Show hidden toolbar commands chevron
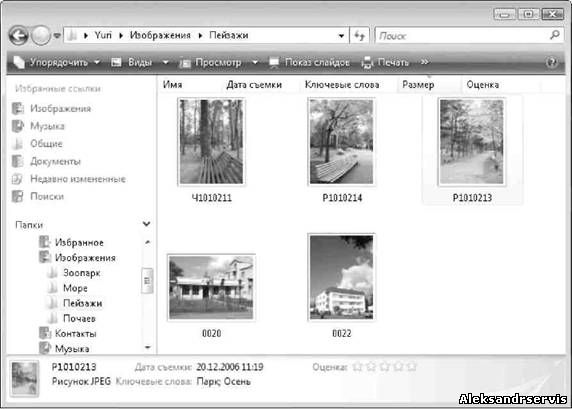This screenshot has width=572, height=409. [425, 62]
